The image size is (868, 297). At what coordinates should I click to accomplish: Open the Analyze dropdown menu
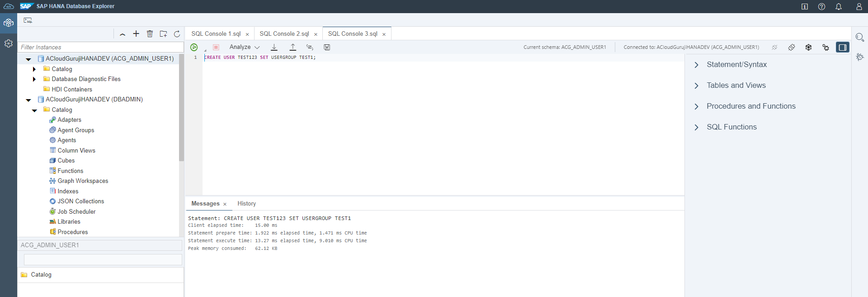point(244,47)
